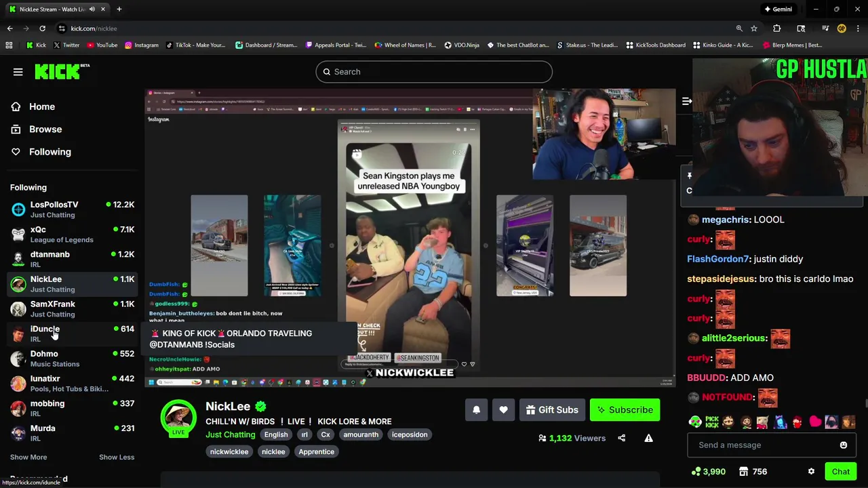Click the iceposeidon tag
The image size is (868, 488).
410,434
